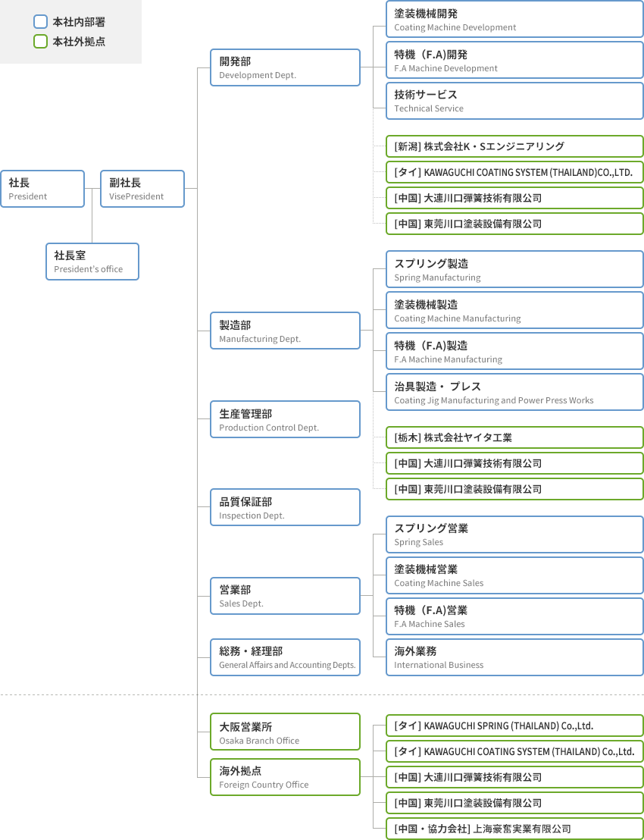Click 海外拠点 Foreign Country Office
The width and height of the screenshot is (644, 840).
(286, 777)
